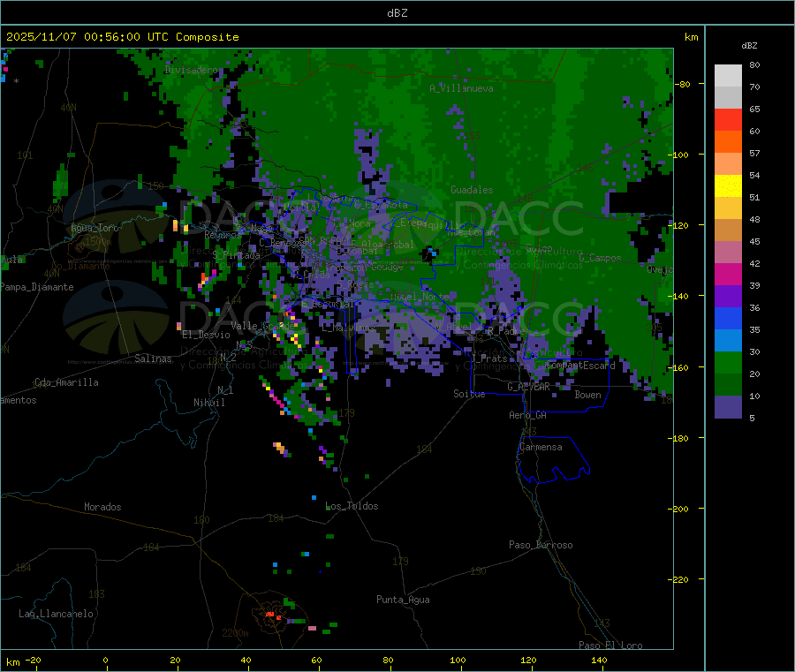Pick the topmost light gray legend swatch
The height and width of the screenshot is (672, 795).
tap(728, 76)
